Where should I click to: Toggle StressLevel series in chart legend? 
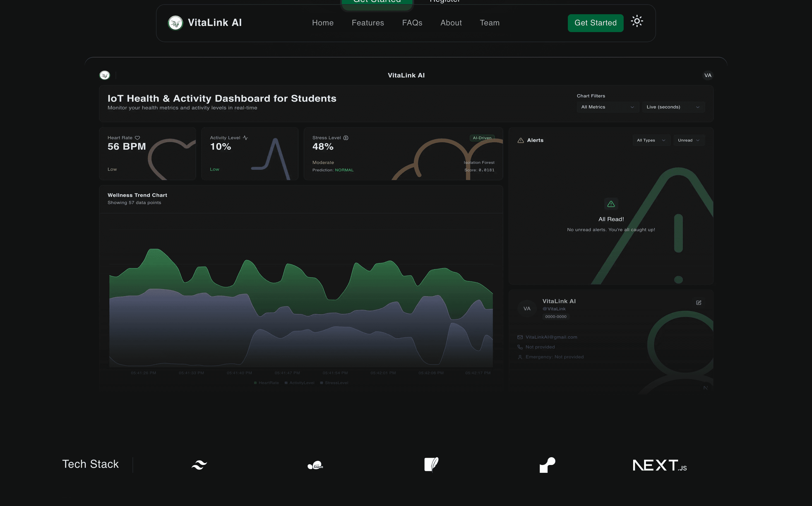pyautogui.click(x=334, y=383)
